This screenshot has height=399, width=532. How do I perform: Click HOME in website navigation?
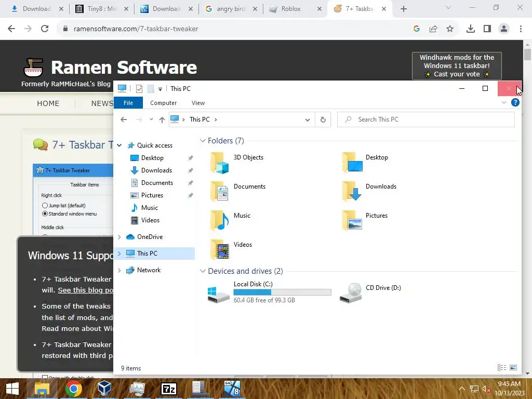pyautogui.click(x=48, y=103)
